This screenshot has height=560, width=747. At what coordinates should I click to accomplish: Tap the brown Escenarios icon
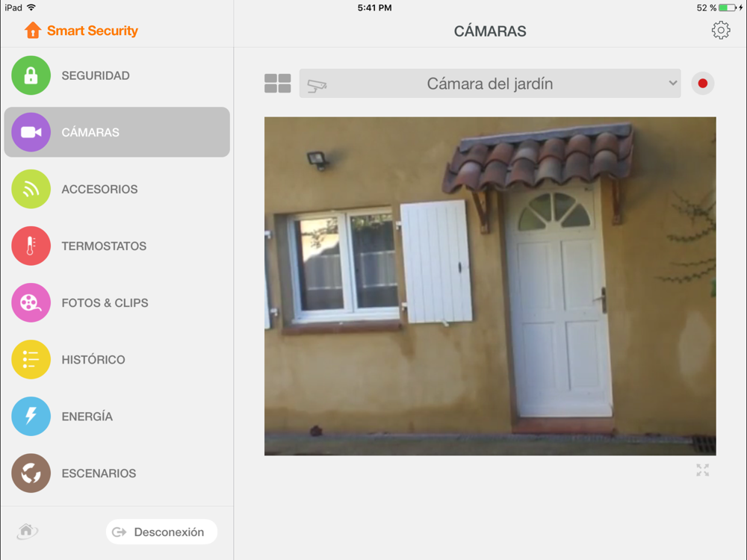[x=31, y=473]
